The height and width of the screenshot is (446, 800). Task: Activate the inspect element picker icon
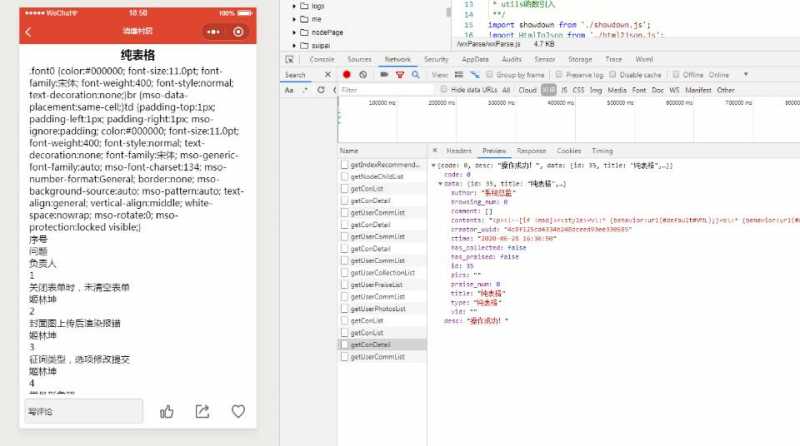(289, 59)
